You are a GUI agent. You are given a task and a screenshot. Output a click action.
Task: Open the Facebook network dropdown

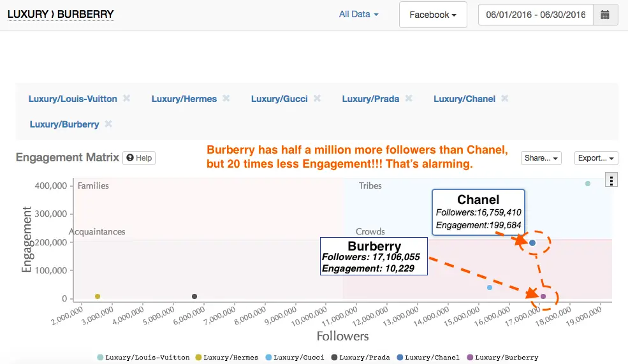[x=433, y=15]
